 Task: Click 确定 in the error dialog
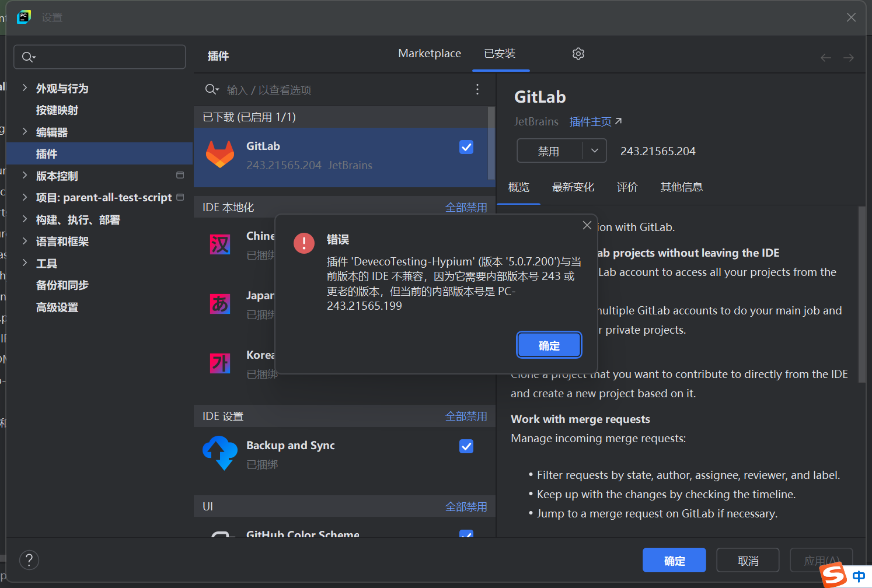(x=549, y=345)
